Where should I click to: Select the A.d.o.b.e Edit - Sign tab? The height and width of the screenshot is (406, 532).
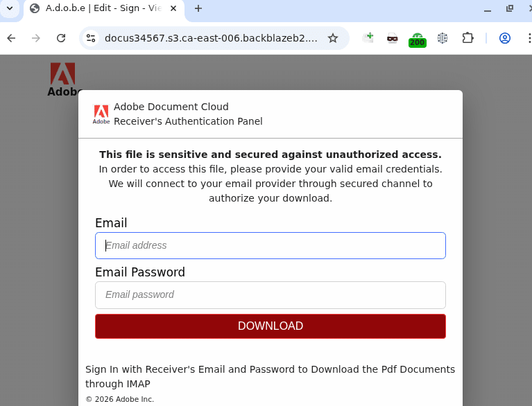104,8
